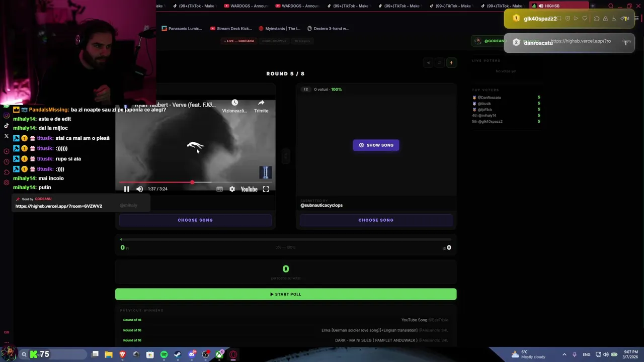Expand the system tray hidden icons
644x362 pixels.
564,354
